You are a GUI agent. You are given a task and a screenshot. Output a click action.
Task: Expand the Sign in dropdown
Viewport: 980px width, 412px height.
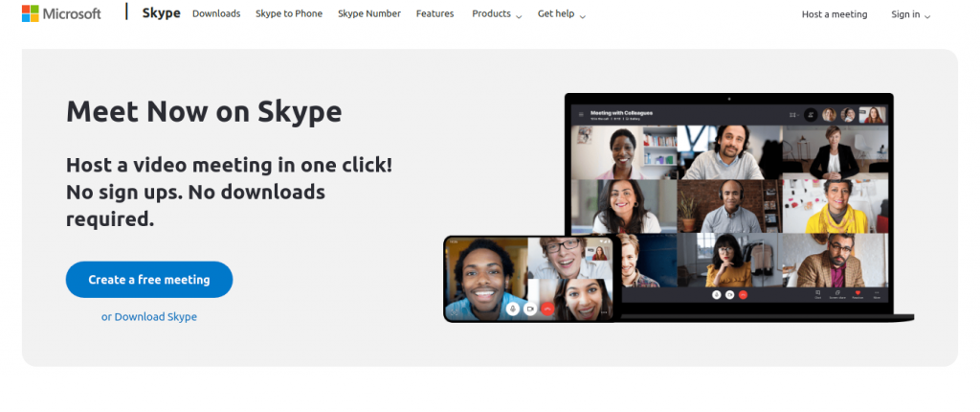(911, 14)
